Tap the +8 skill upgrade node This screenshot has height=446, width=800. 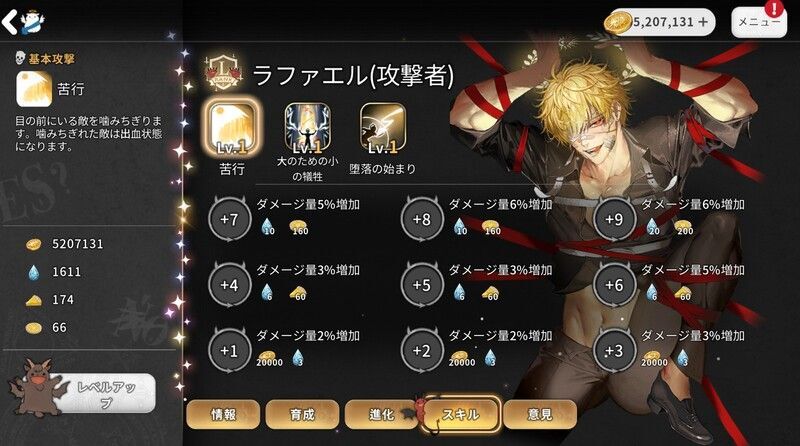click(x=422, y=219)
